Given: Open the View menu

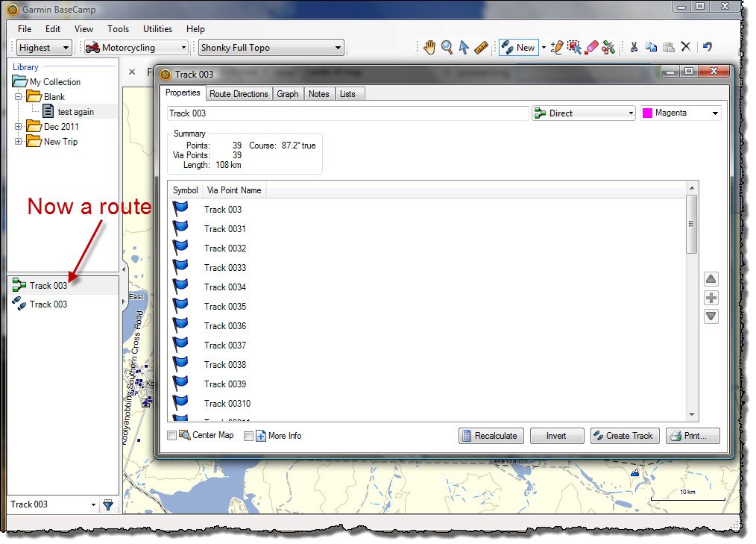Looking at the screenshot, I should [x=84, y=29].
